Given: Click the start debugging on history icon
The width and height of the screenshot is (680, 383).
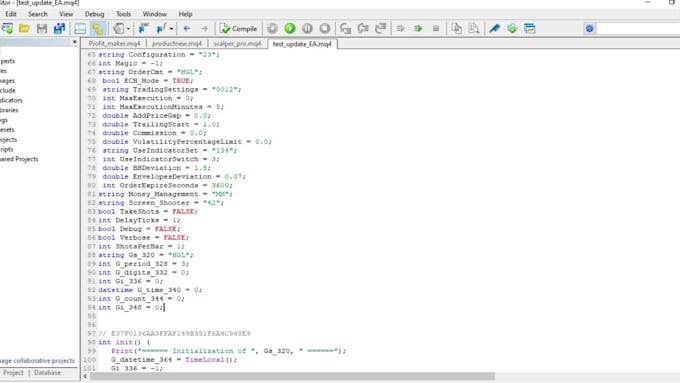Looking at the screenshot, I should click(272, 29).
